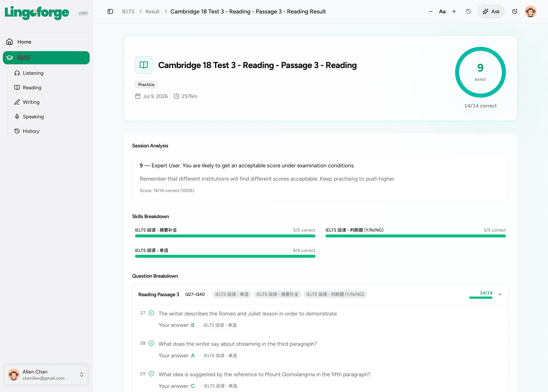Viewport: 548px width, 392px height.
Task: Click question 28 streaming question text
Action: (x=238, y=344)
